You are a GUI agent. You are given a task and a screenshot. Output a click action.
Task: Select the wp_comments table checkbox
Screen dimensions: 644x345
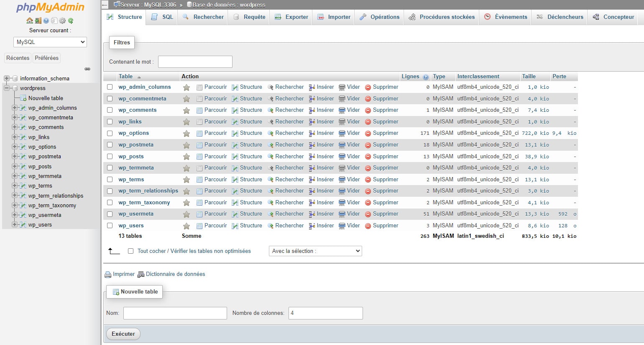coord(110,110)
